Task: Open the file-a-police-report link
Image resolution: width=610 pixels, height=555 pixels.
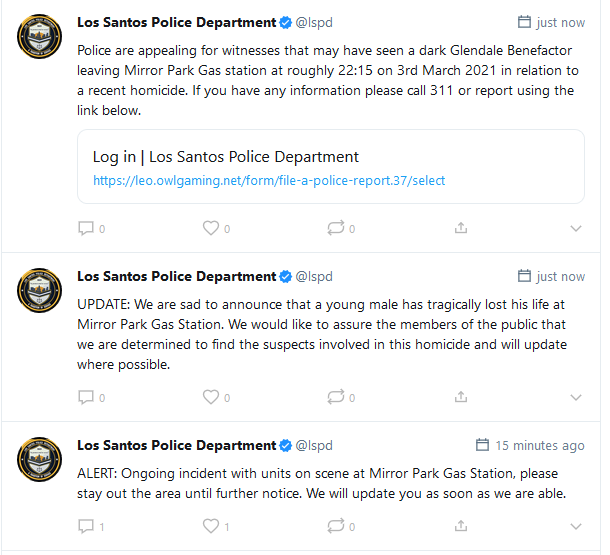Action: [x=269, y=181]
